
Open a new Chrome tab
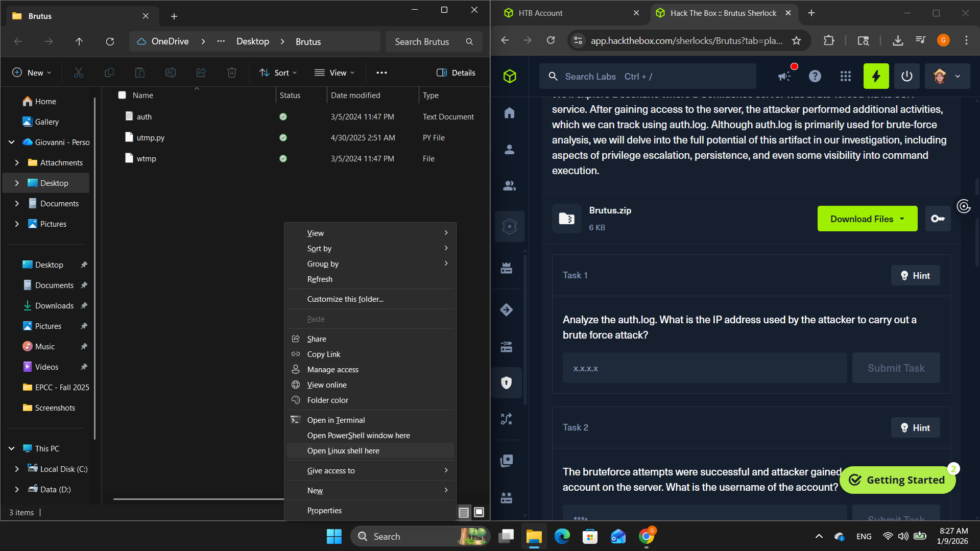811,13
